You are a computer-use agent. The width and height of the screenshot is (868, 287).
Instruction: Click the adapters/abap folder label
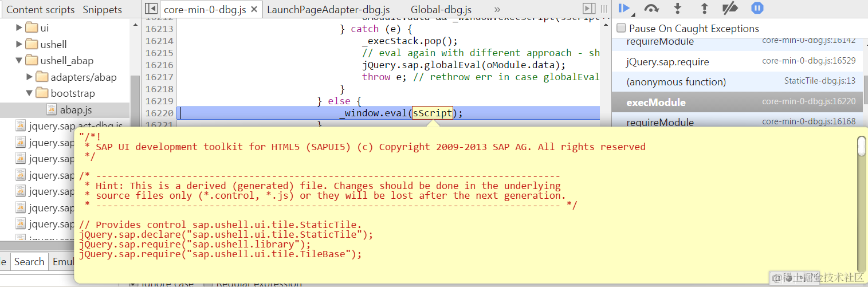tap(84, 77)
